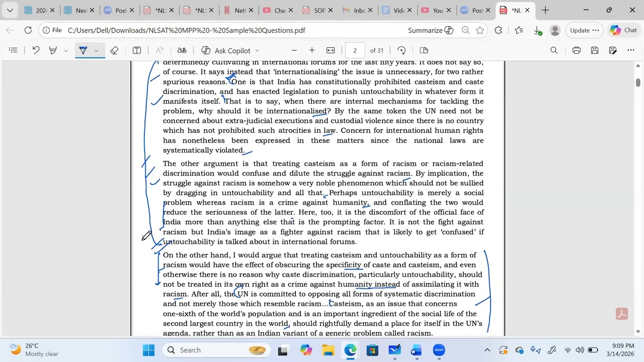Open the weather widget showing 26°C
The height and width of the screenshot is (362, 644).
35,350
